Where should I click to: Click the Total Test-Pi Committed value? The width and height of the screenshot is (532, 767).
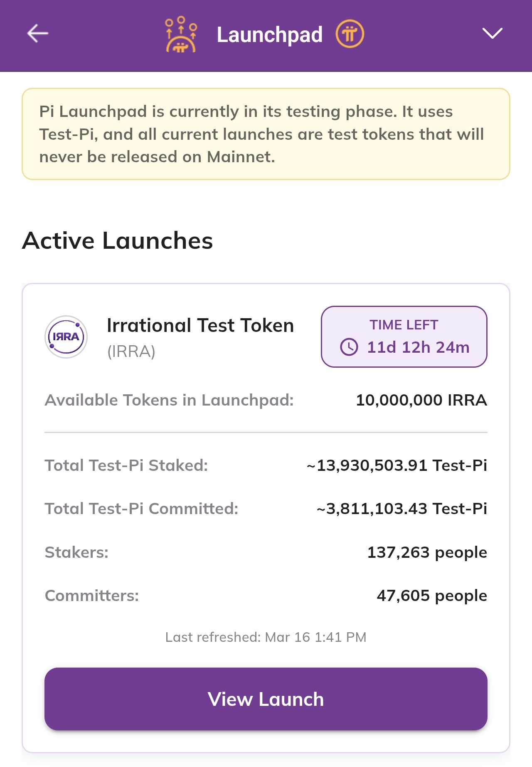pyautogui.click(x=402, y=509)
